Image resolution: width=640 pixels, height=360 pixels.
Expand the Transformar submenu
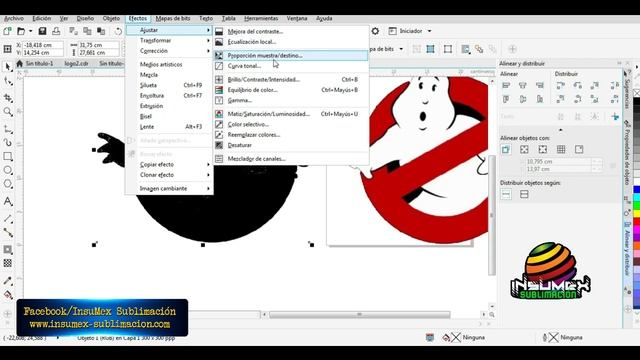pyautogui.click(x=208, y=40)
